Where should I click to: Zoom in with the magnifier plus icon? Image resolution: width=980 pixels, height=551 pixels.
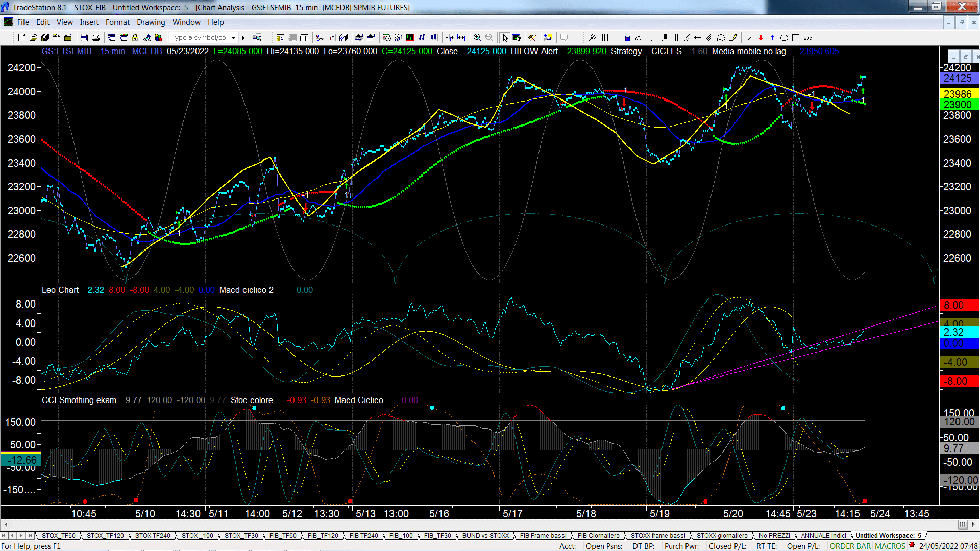tap(477, 38)
